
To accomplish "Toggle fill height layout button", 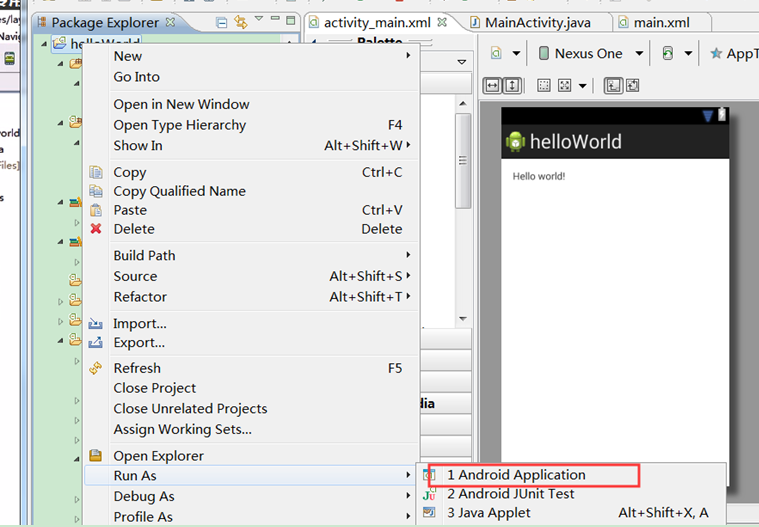I will (x=512, y=86).
